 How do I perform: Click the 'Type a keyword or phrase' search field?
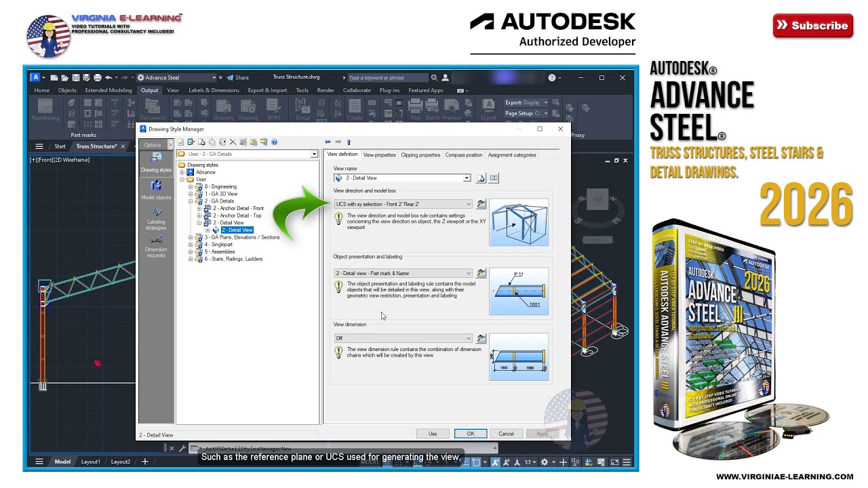(387, 77)
